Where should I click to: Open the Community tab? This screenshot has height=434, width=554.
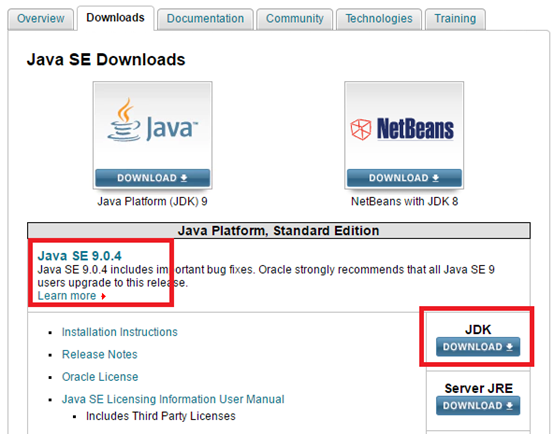click(x=295, y=19)
